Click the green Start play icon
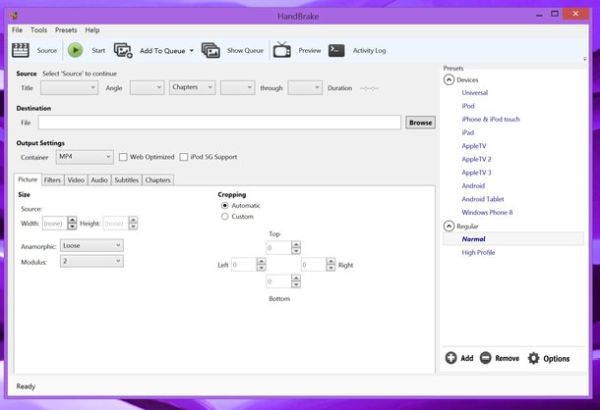600x410 pixels. [75, 50]
